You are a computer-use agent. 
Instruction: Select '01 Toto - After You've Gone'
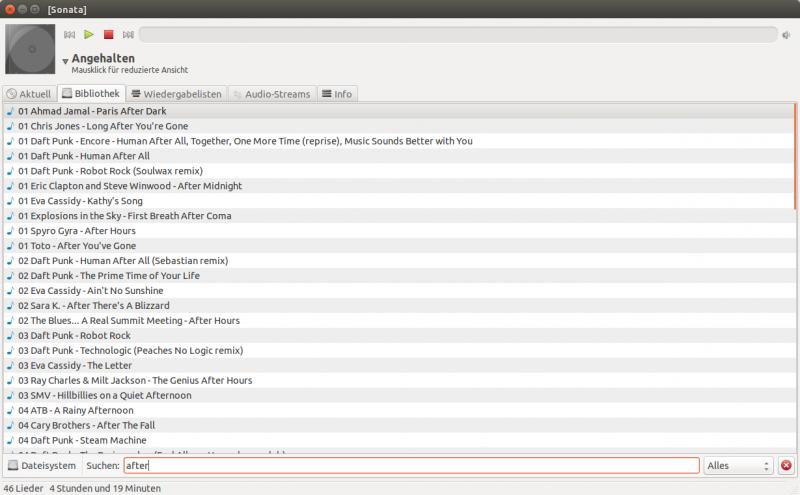pyautogui.click(x=398, y=246)
